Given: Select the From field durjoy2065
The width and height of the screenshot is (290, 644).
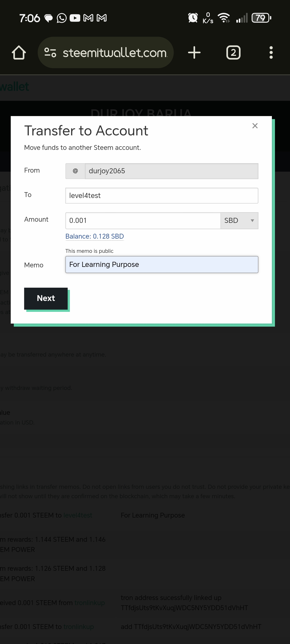Looking at the screenshot, I should [x=172, y=171].
